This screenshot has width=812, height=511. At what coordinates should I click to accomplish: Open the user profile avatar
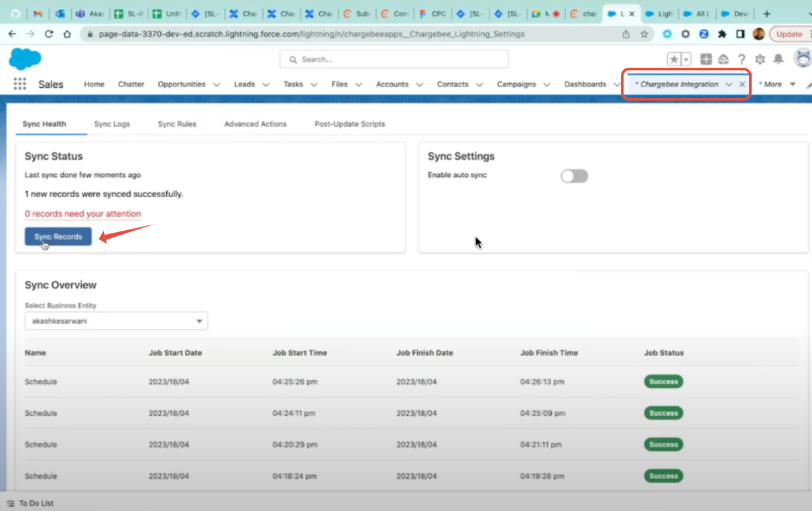(803, 59)
